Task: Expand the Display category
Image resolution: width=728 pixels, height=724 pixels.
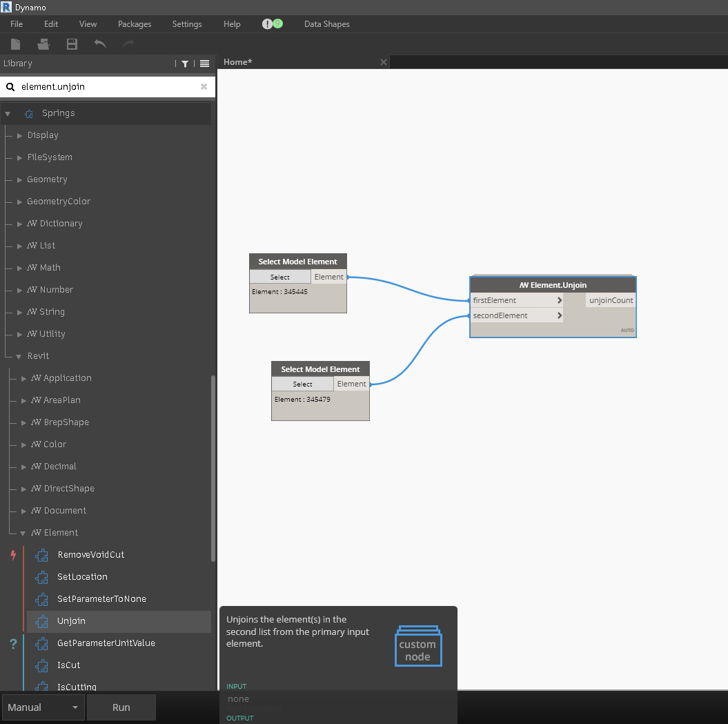Action: point(19,135)
